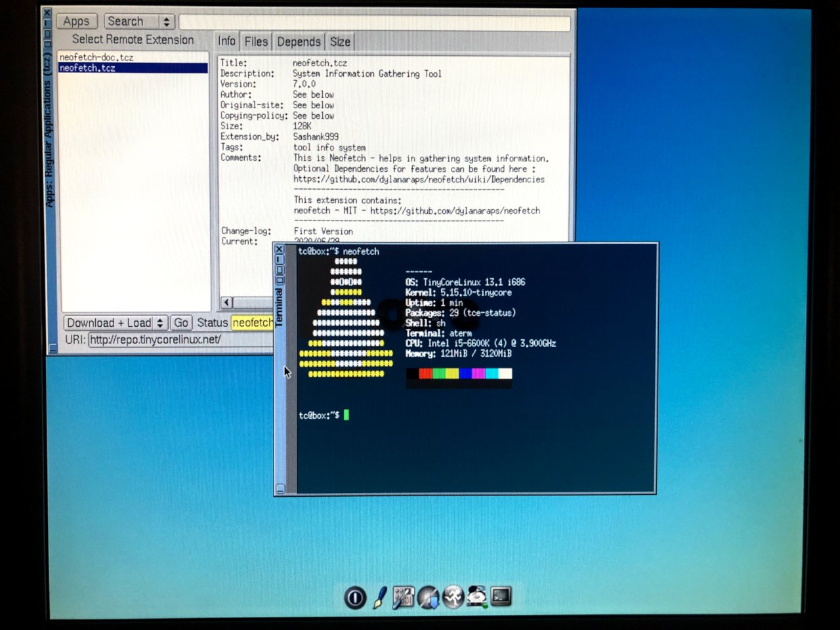
Task: Open the Mount Tool disk icon in the dock
Action: pyautogui.click(x=477, y=597)
